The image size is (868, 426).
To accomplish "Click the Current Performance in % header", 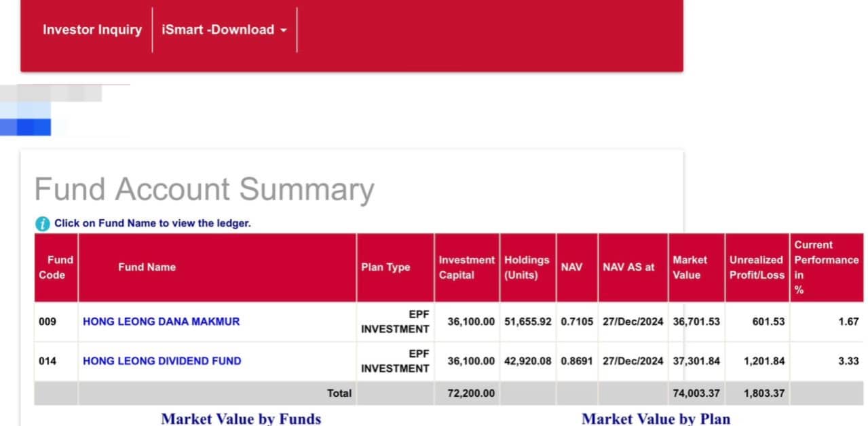I will point(827,267).
